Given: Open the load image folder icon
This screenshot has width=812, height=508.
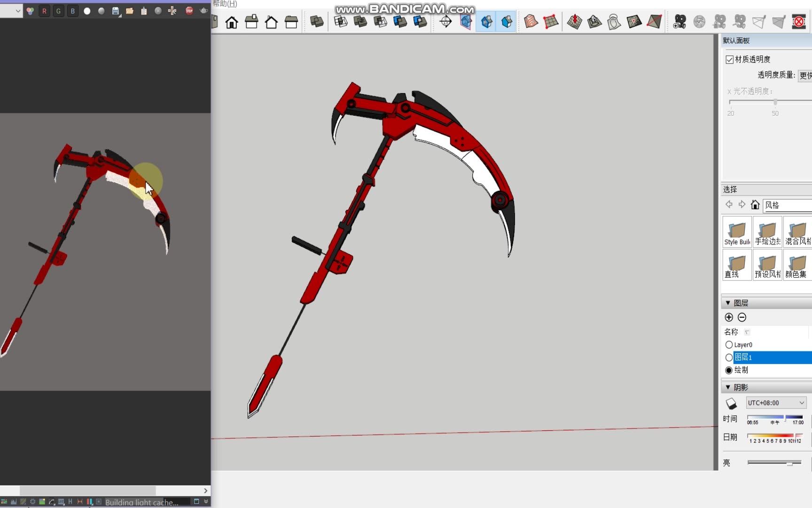Looking at the screenshot, I should pos(130,11).
